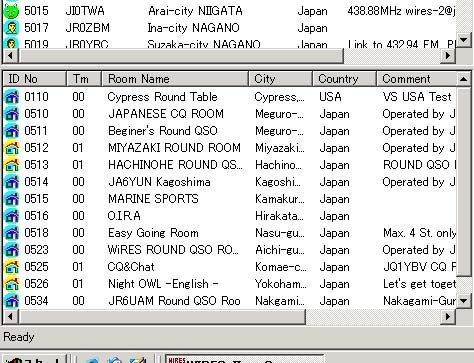The height and width of the screenshot is (363, 474).
Task: Click callsign 'JR0ZBM' in node list
Action: click(x=87, y=28)
